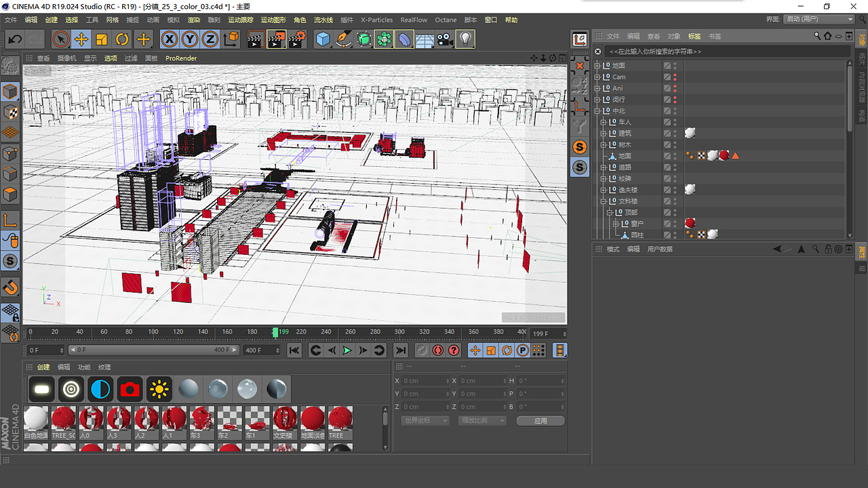Click the timeline playhead at frame 199

click(x=275, y=332)
